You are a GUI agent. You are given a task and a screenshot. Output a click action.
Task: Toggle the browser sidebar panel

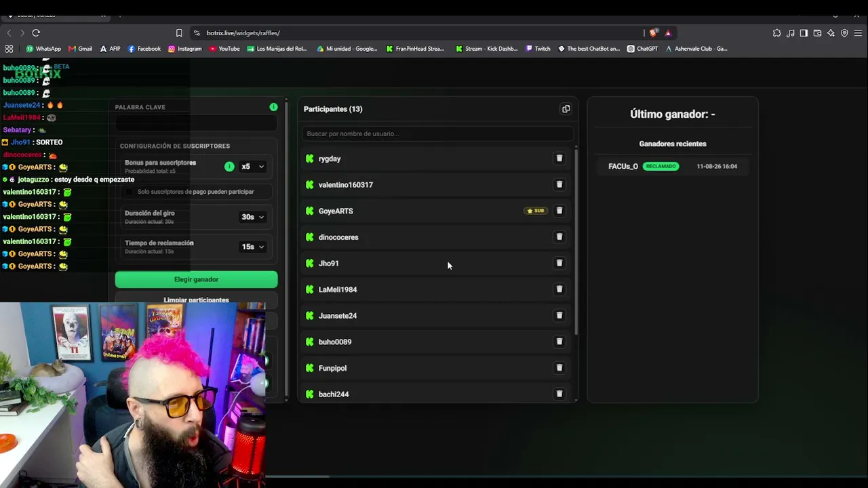click(804, 33)
